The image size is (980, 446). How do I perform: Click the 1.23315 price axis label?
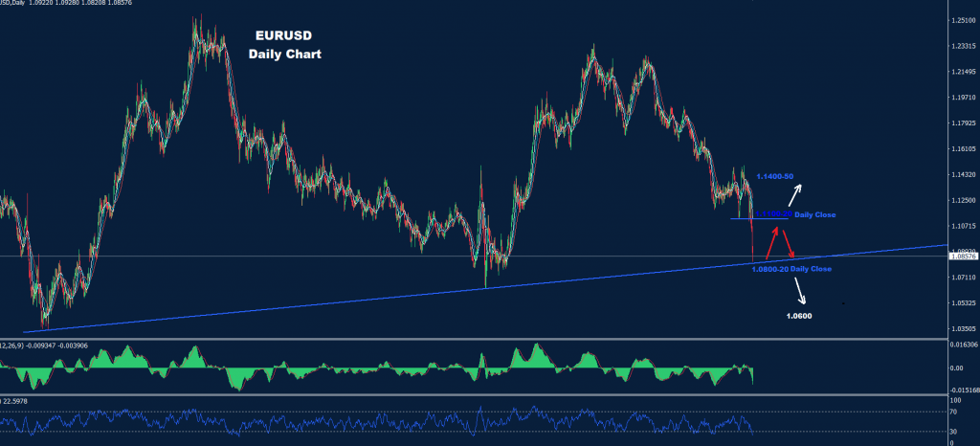964,46
